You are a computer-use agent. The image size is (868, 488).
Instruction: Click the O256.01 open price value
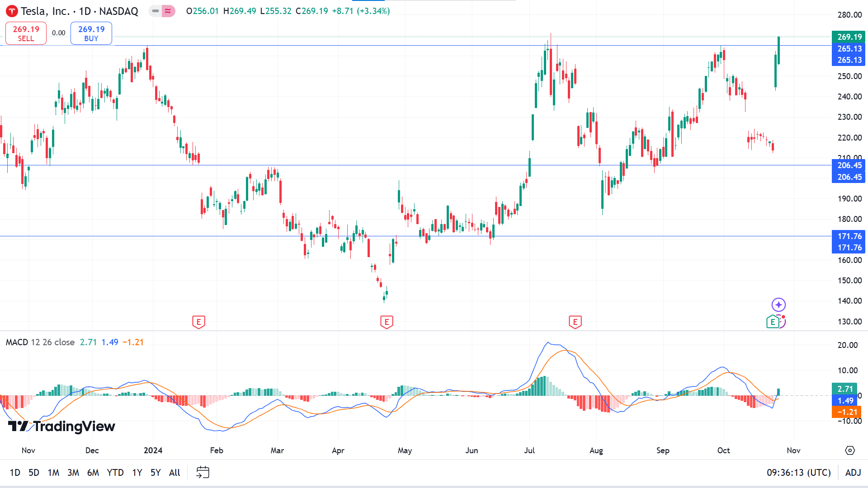coord(202,11)
